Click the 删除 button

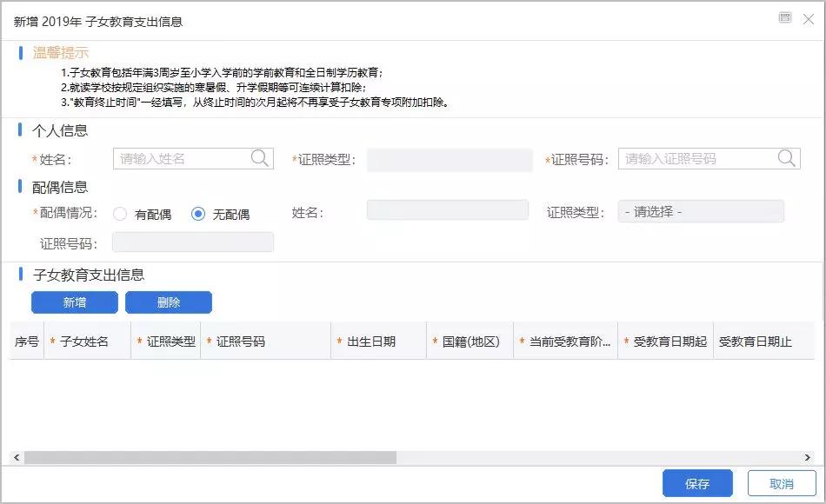tap(169, 302)
